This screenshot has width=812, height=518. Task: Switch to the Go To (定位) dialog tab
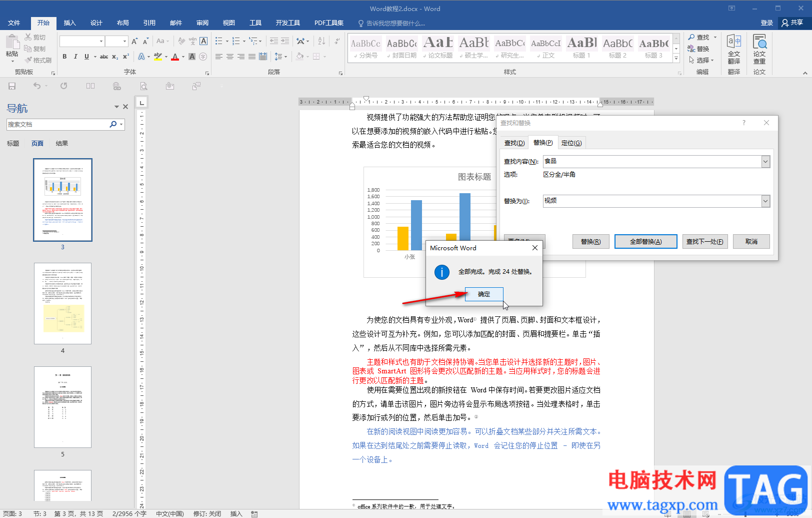click(x=571, y=143)
